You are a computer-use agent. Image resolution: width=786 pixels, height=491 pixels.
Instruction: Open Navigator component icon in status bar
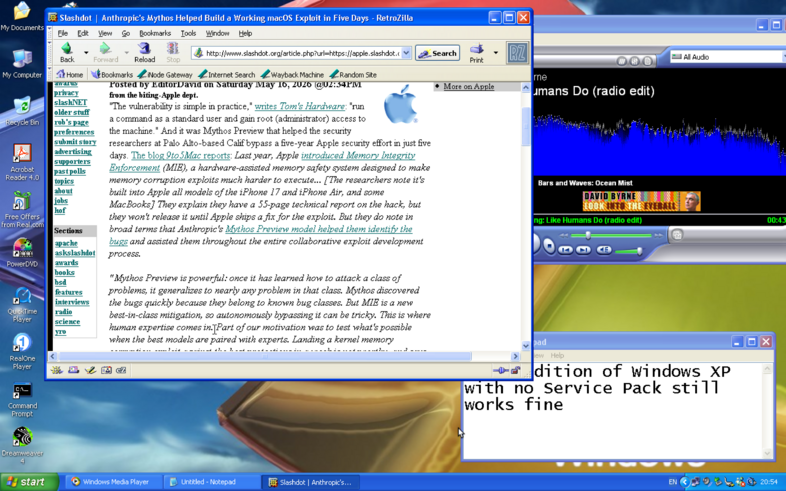(56, 370)
